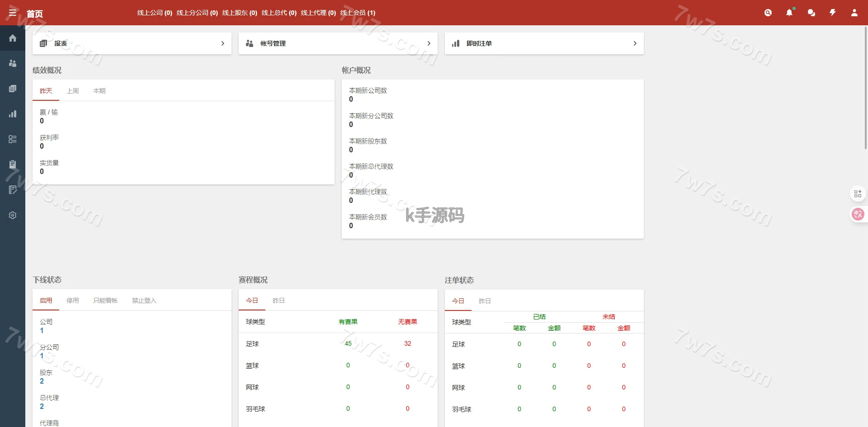Click the floating grid-add widget icon
Viewport: 868px width, 427px height.
pos(858,194)
